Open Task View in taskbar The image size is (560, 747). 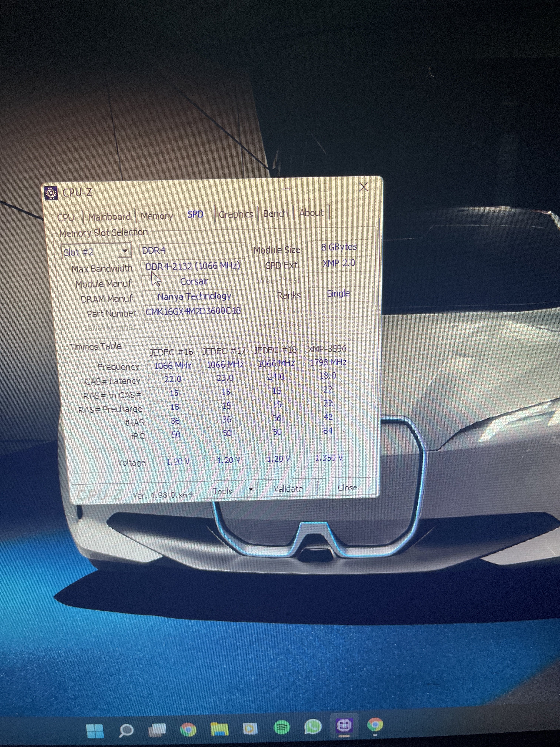[157, 730]
